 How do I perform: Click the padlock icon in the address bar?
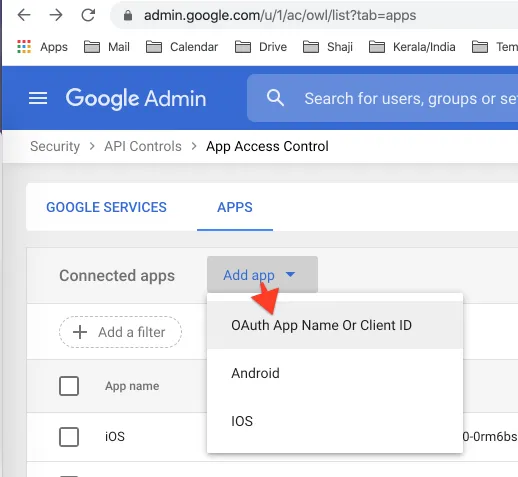pos(128,15)
